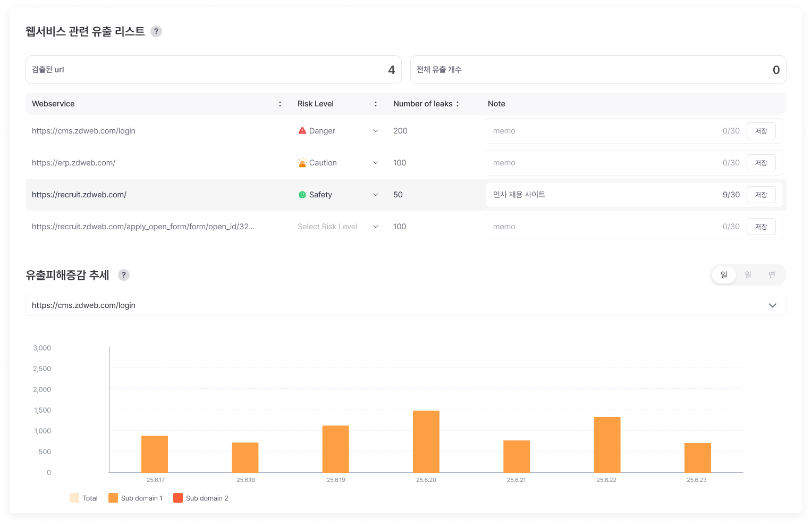Save the 인사 채용 사이트 memo

coord(760,195)
